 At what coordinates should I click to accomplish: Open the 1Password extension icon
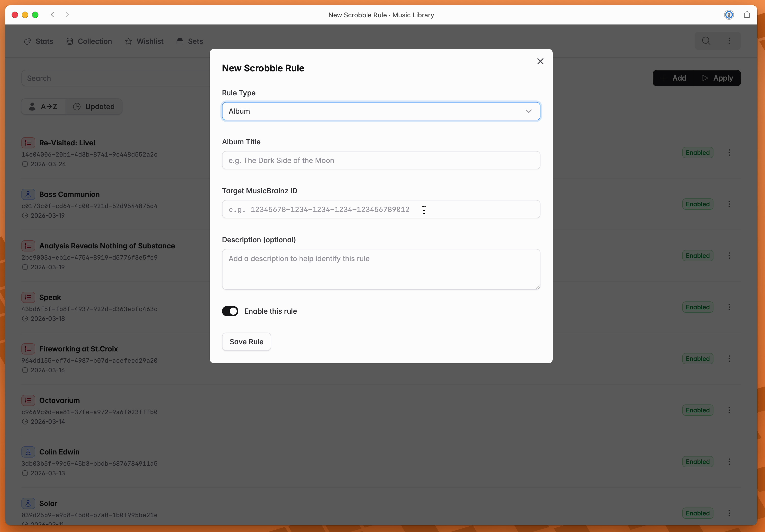[x=729, y=15]
